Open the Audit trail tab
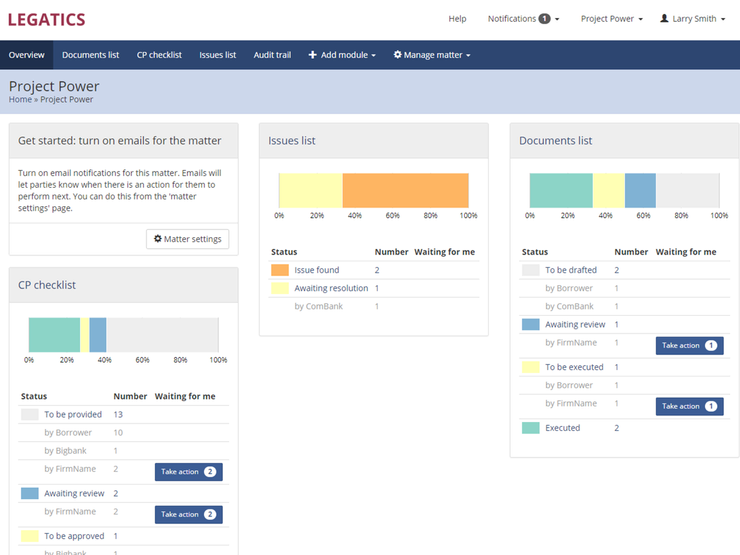This screenshot has height=555, width=740. tap(272, 55)
